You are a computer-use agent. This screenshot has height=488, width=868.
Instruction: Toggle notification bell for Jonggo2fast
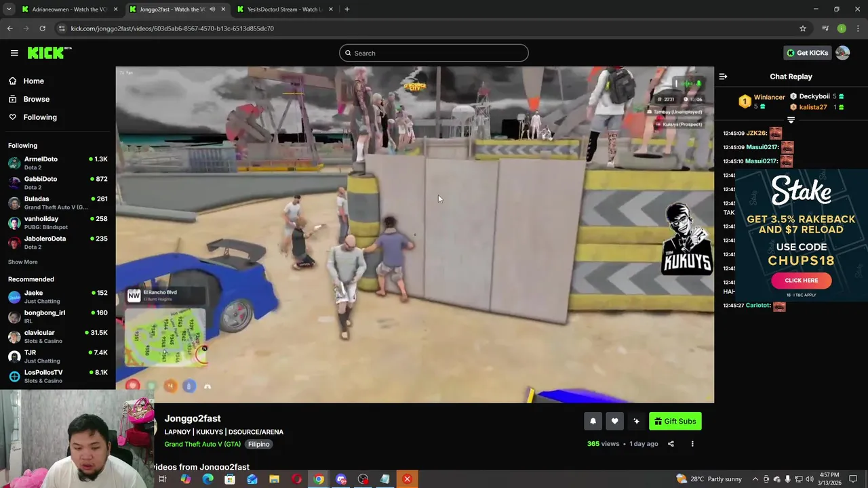[593, 421]
